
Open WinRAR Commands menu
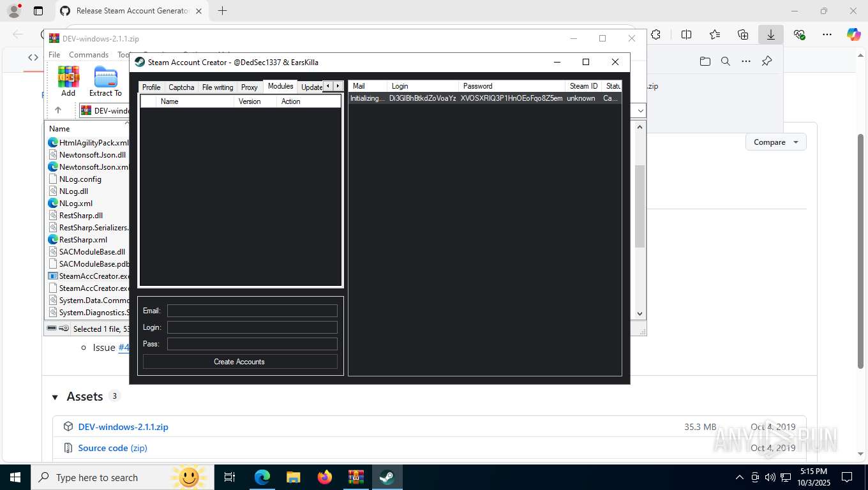tap(89, 55)
